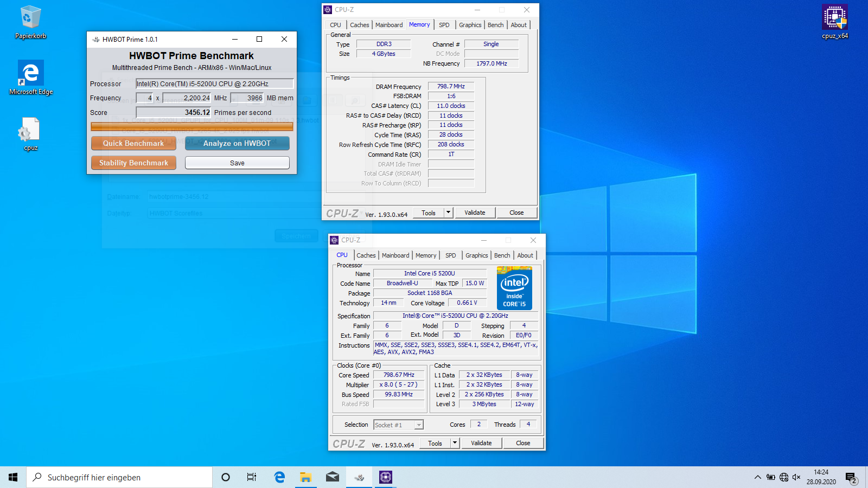868x488 pixels.
Task: Click Close button in upper CPU-Z
Action: tap(516, 213)
